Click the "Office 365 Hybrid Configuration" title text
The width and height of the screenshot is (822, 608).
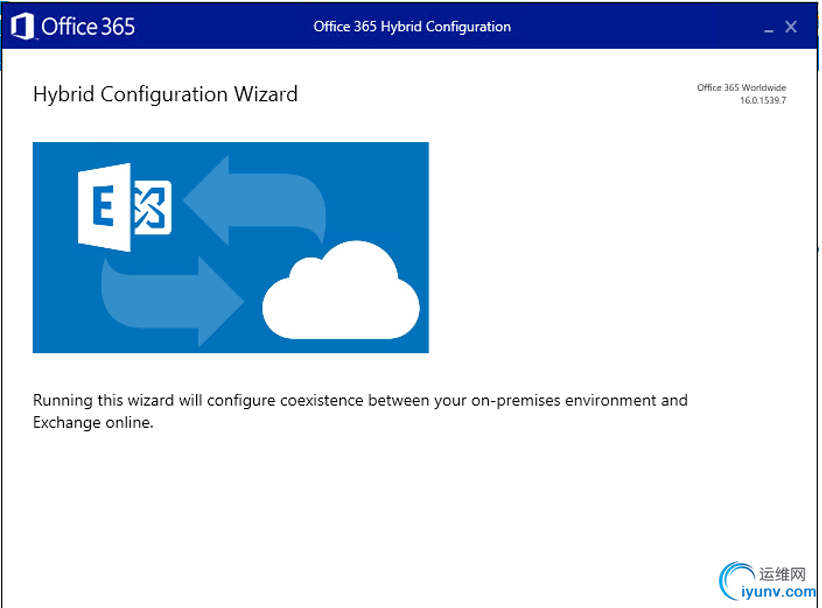click(x=412, y=27)
